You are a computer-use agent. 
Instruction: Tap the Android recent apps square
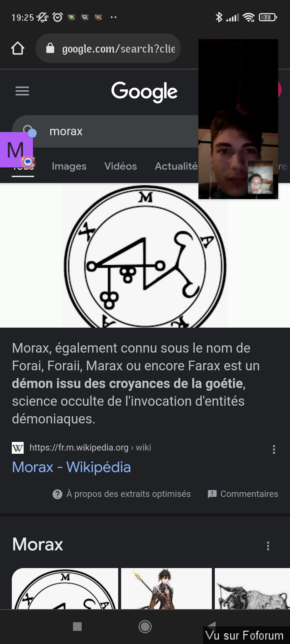77,627
